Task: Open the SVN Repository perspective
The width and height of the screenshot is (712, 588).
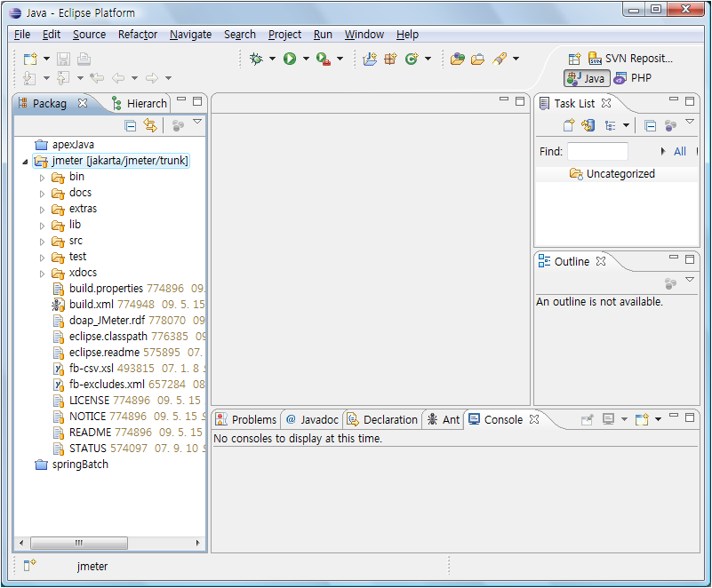Action: (631, 59)
